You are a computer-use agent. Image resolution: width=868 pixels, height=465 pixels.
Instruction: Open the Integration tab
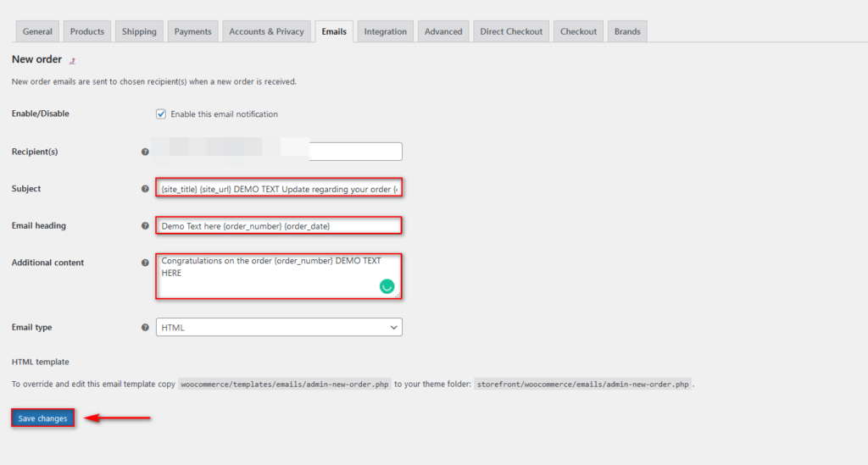coord(386,31)
